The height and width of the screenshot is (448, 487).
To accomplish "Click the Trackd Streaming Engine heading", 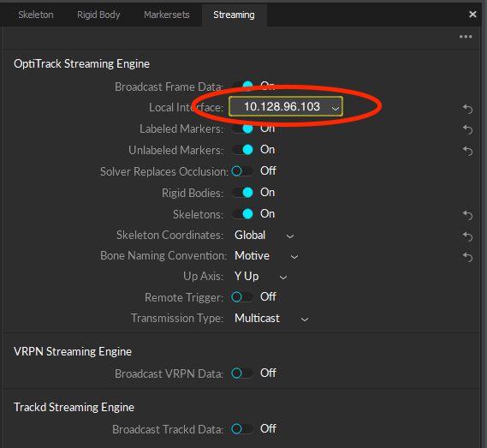I will (74, 407).
